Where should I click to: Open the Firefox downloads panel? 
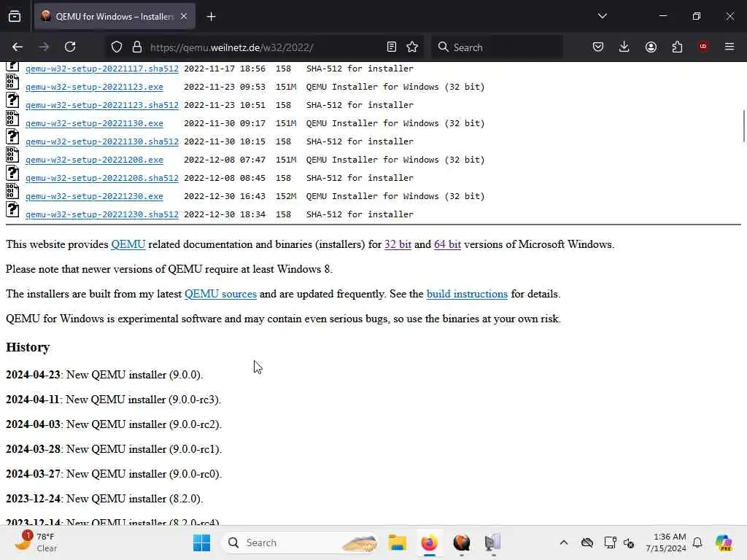point(624,47)
